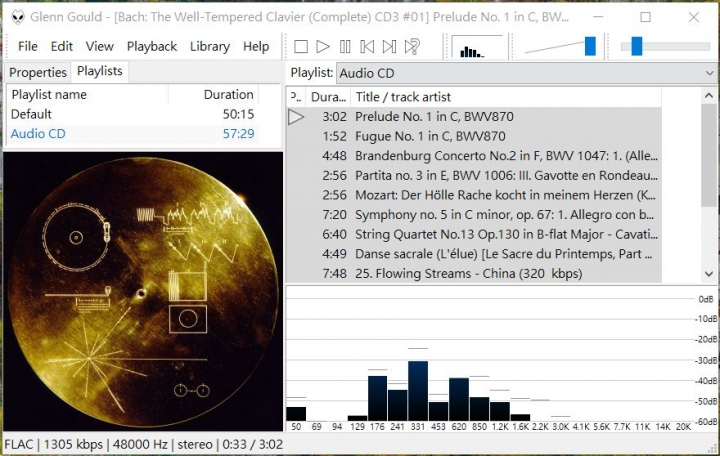
Task: Click the Play button in toolbar
Action: point(323,46)
